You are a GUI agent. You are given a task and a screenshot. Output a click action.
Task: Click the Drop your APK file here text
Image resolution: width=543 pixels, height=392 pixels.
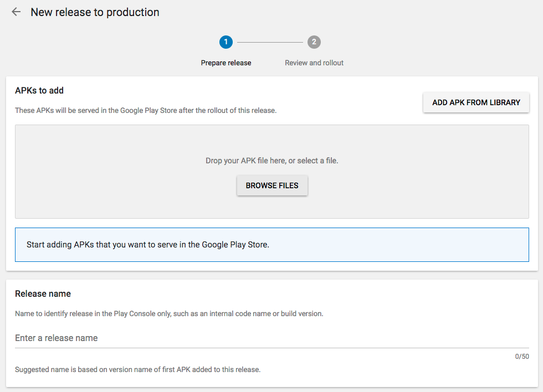tap(271, 161)
